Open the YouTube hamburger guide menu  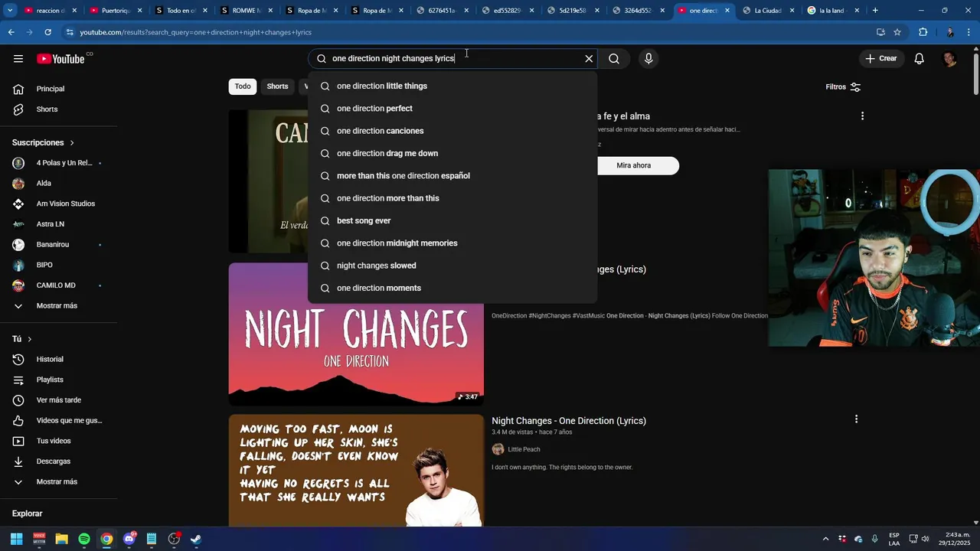[x=18, y=59]
